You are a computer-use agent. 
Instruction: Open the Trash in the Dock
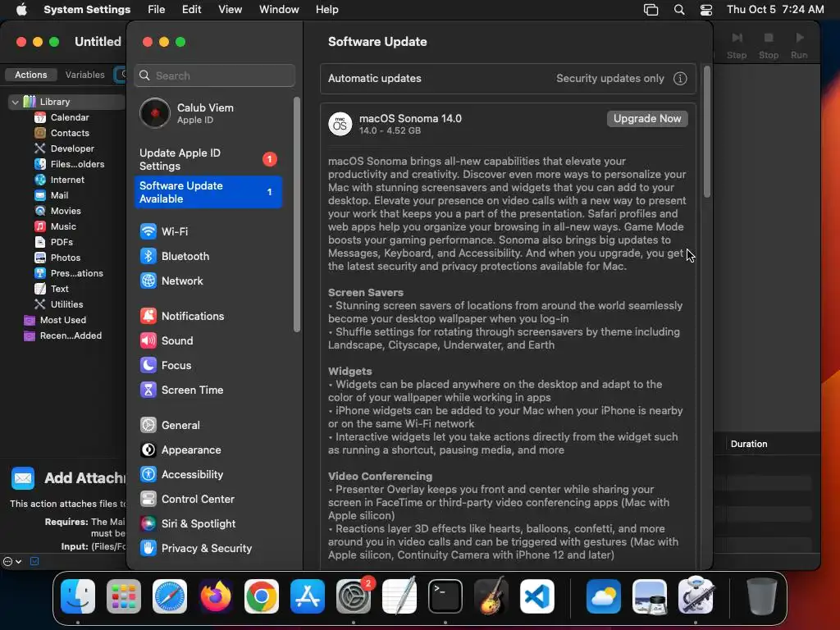761,596
